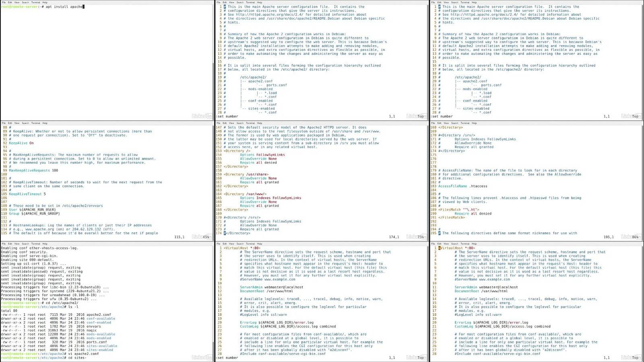Open View menu in the AccessFileName terminal
Screen dimensions: 644x362
(x=446, y=123)
